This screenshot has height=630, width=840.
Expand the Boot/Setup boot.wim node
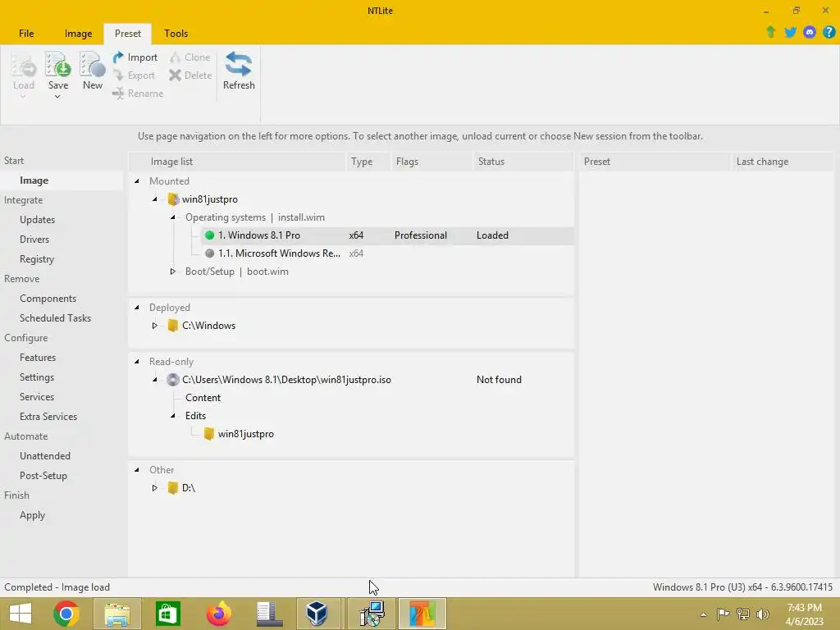(x=172, y=272)
